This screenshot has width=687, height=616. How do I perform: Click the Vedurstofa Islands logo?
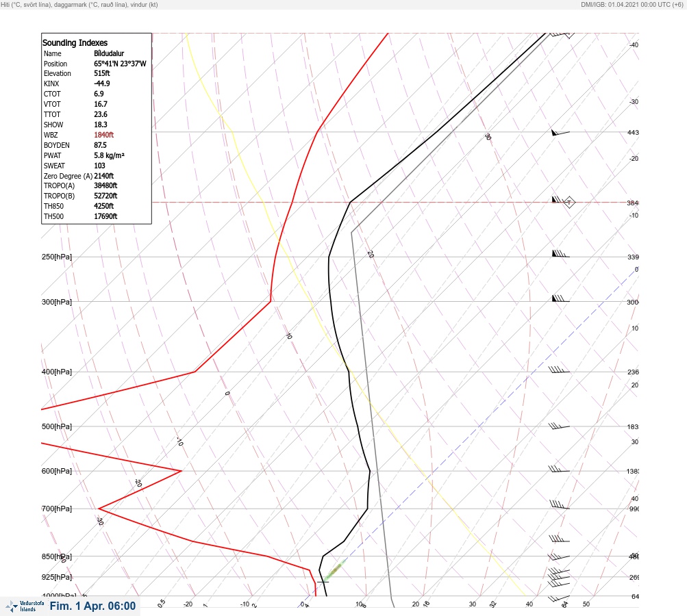25,606
